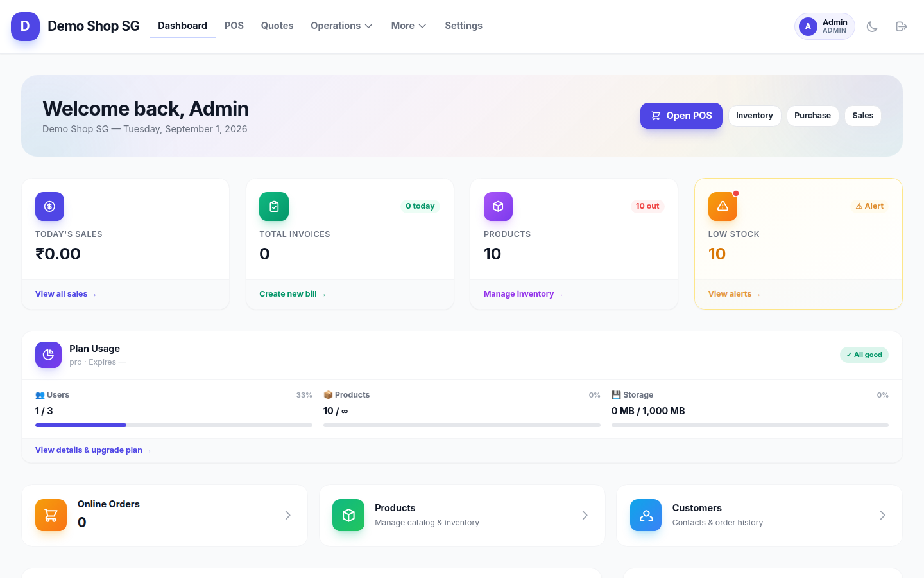
Task: Click the Products cube icon in stats card
Action: (498, 206)
